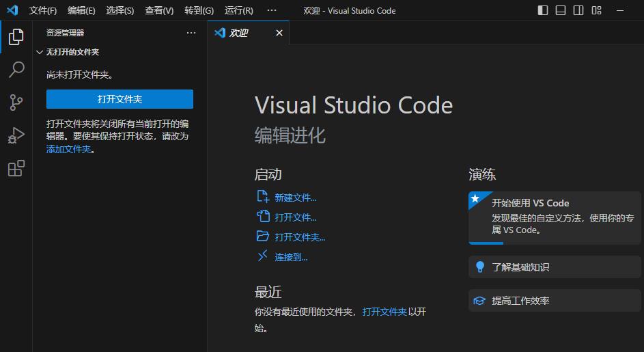Click progress bar on 开始使用 VS Code card
This screenshot has height=352, width=644.
[x=555, y=243]
